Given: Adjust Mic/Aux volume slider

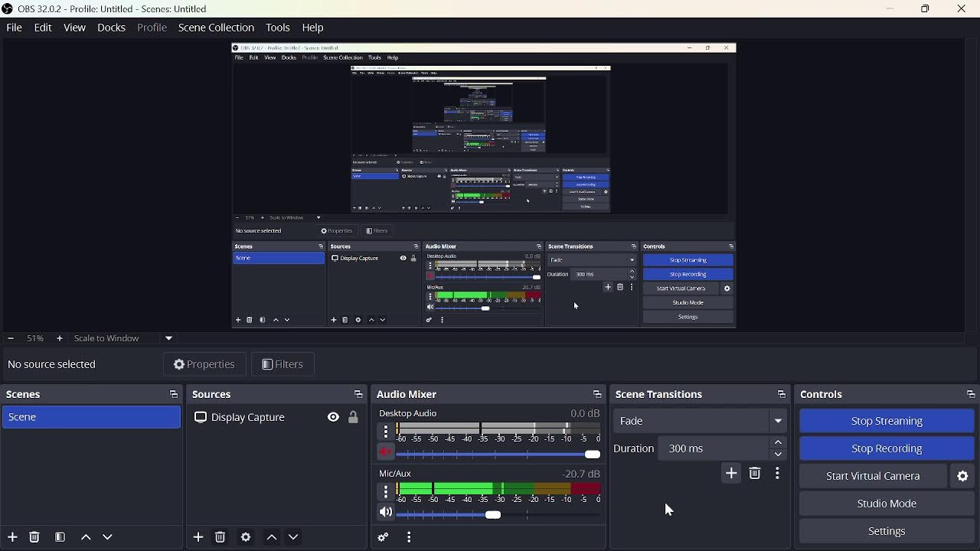Looking at the screenshot, I should pyautogui.click(x=498, y=515).
